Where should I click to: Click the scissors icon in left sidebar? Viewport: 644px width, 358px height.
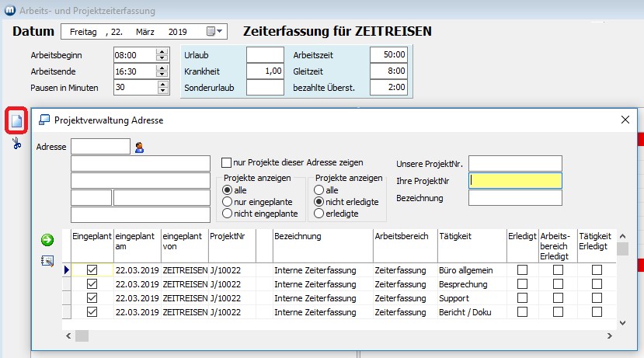tap(16, 142)
